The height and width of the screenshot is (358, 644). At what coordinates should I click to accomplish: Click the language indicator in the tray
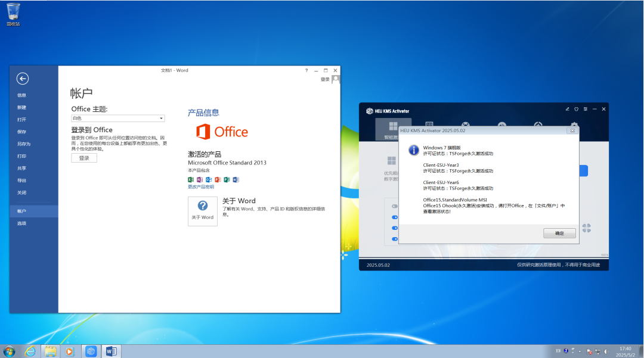(558, 351)
